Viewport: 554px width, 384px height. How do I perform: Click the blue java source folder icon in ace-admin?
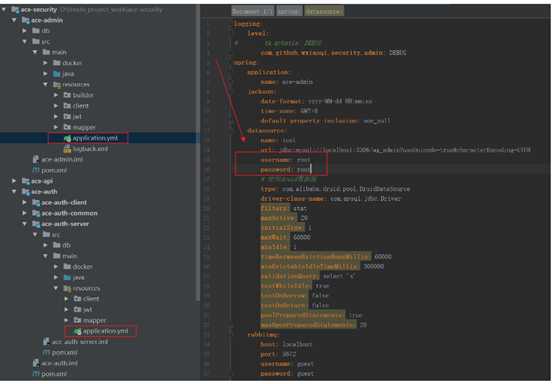[57, 73]
